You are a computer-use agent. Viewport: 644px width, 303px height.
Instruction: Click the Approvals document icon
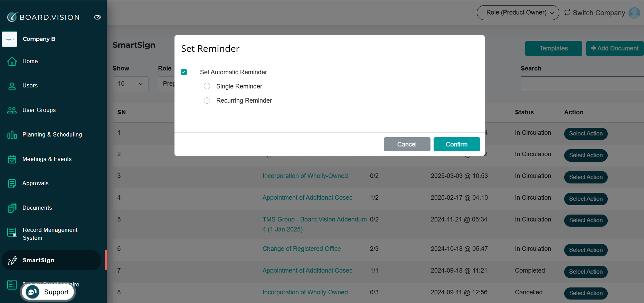(12, 183)
